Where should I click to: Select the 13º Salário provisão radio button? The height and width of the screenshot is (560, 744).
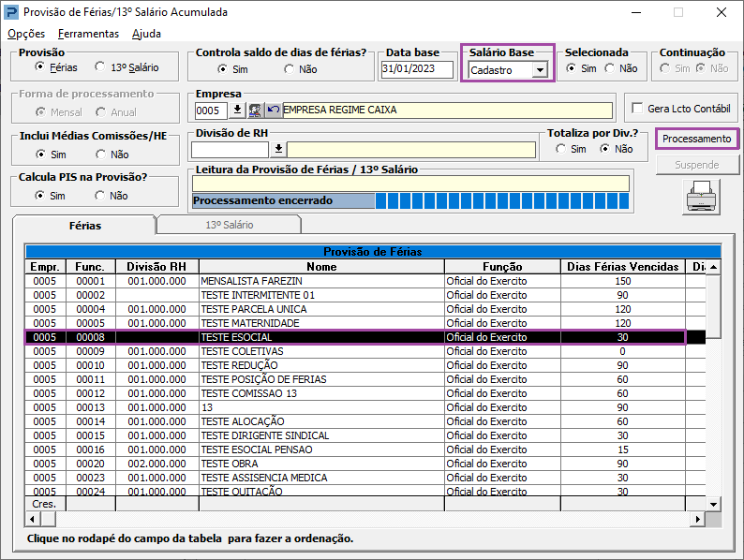point(99,66)
